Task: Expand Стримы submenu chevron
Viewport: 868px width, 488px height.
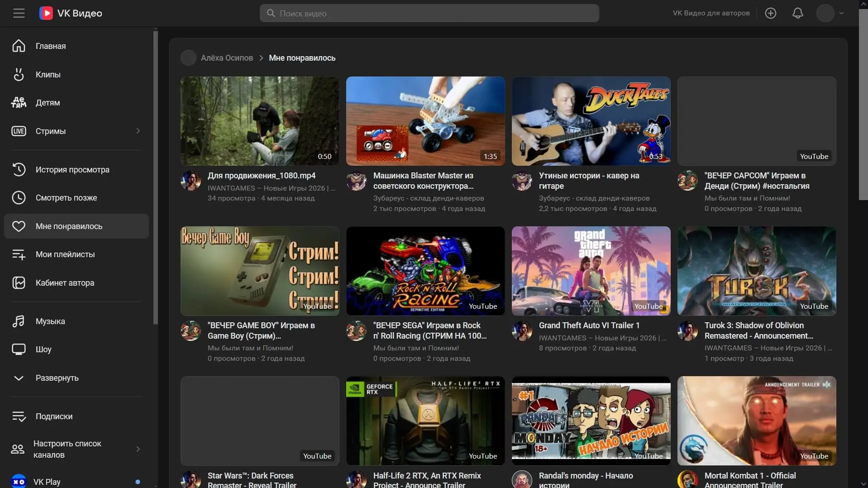Action: 138,131
